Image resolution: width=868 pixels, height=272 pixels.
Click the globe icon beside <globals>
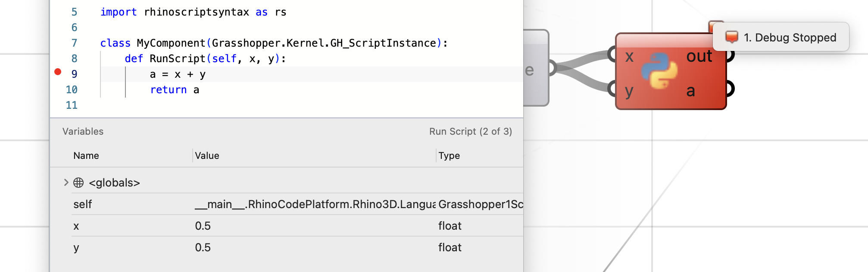click(x=78, y=183)
